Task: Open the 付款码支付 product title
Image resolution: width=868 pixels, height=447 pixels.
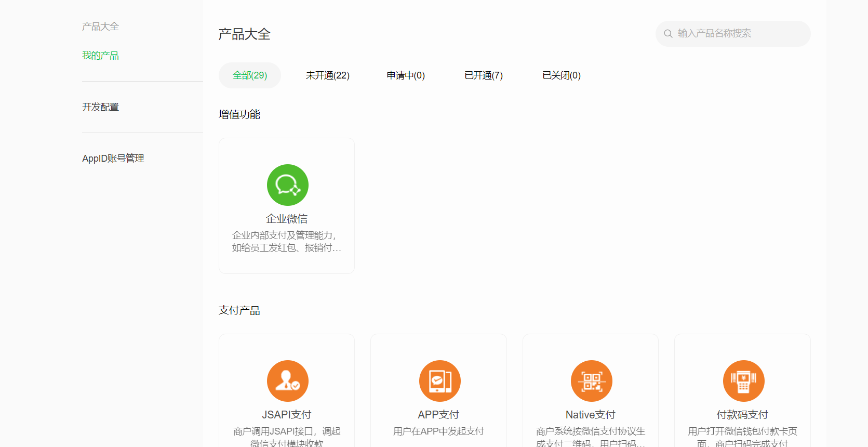Action: click(x=742, y=415)
